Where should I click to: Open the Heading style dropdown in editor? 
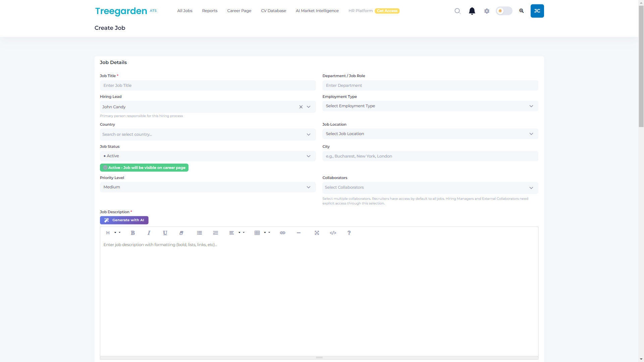113,233
